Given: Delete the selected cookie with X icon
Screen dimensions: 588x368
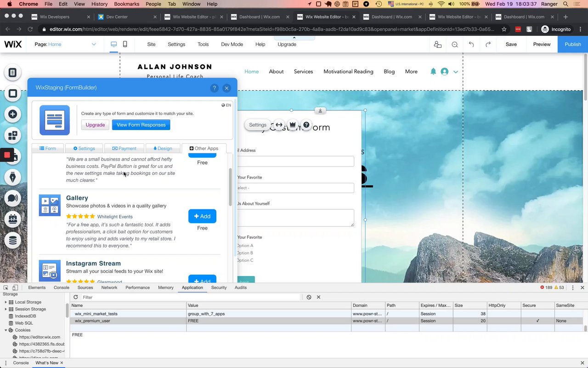Looking at the screenshot, I should [318, 297].
